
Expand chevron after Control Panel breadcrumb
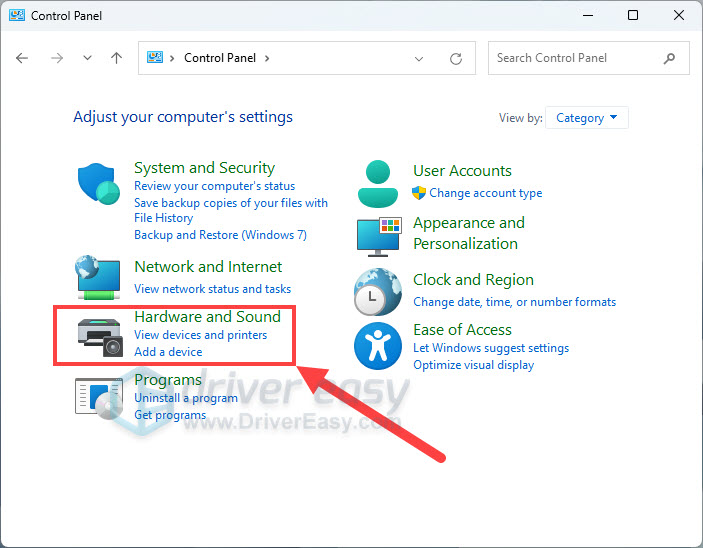(x=267, y=58)
